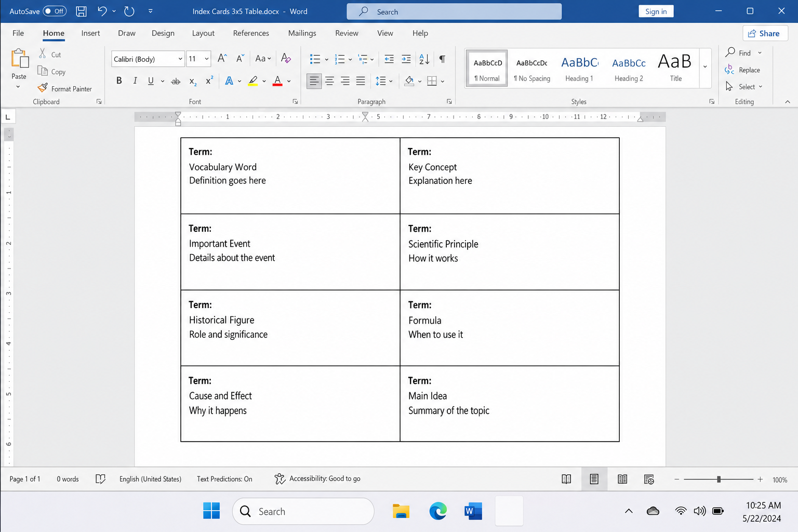Increase paragraph indent

(x=406, y=59)
